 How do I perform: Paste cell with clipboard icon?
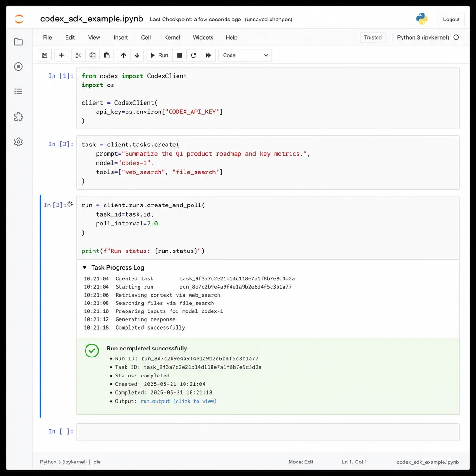[x=106, y=55]
